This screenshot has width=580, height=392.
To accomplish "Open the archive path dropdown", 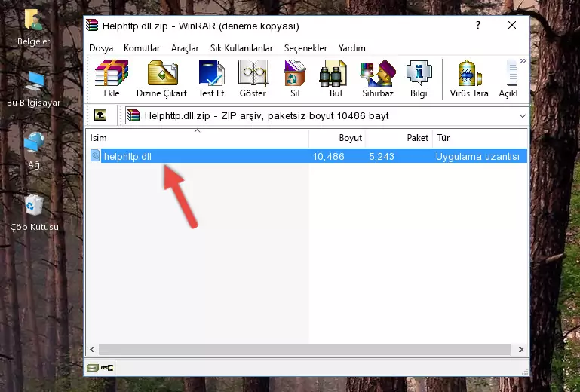I will [522, 116].
